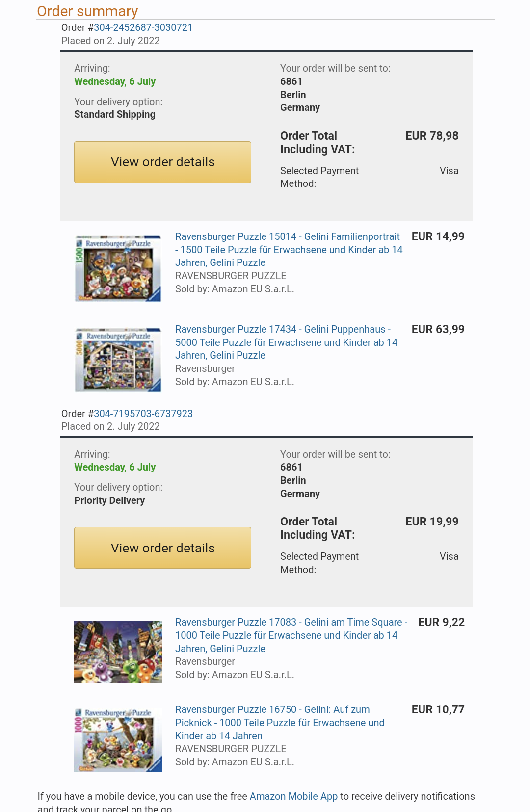Click the Gelini am Time Square puzzle image
This screenshot has height=812, width=530.
point(118,652)
